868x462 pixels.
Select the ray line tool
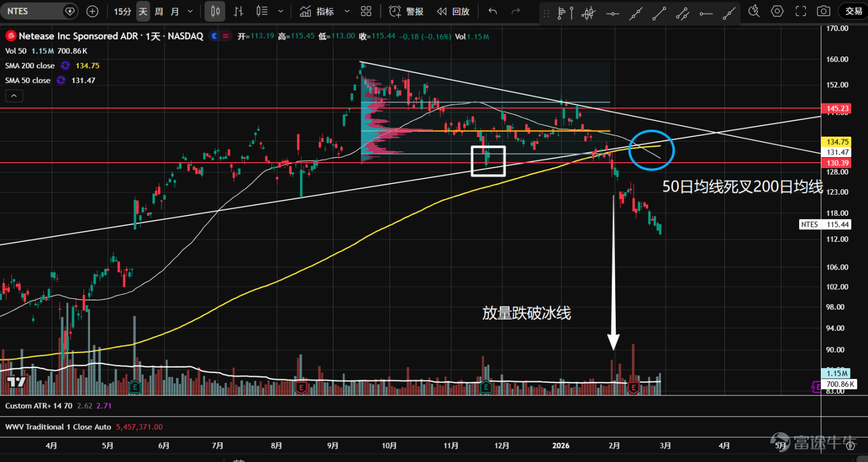coord(730,12)
